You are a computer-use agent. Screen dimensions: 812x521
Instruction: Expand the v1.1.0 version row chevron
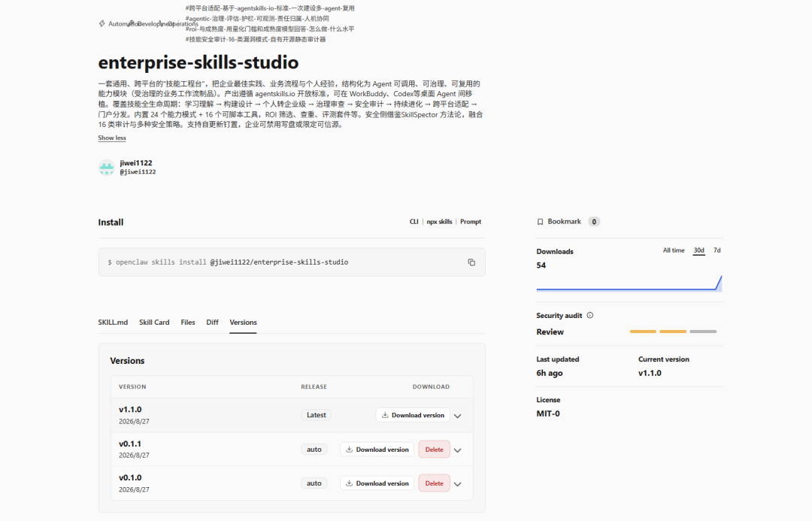pyautogui.click(x=458, y=416)
